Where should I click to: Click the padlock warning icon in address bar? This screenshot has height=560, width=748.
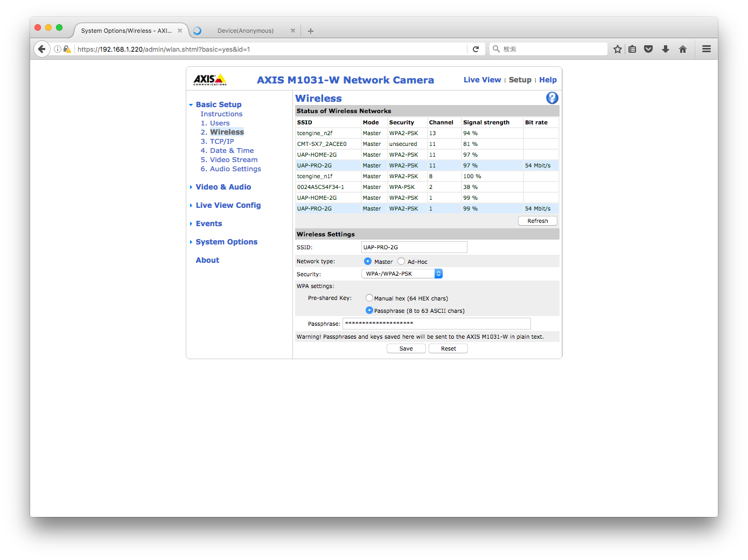[67, 49]
